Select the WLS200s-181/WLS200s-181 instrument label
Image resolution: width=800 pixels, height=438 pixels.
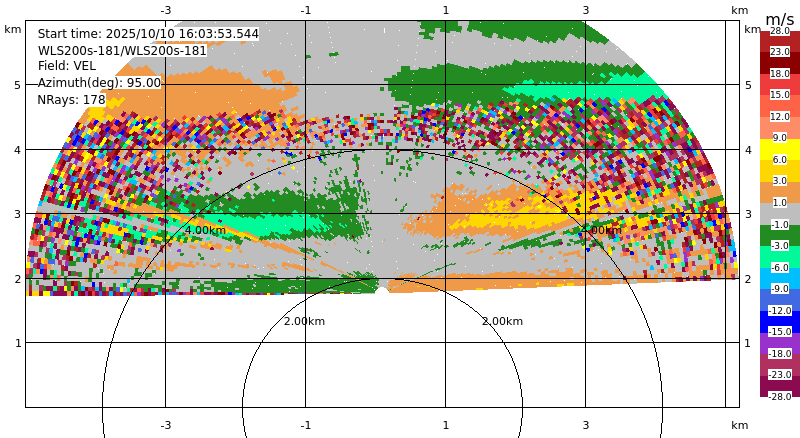point(122,51)
